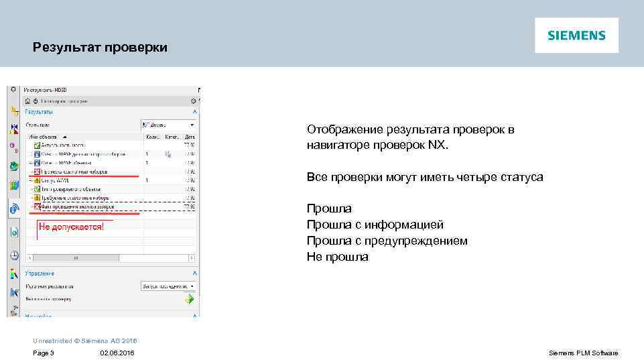Click the Дата column header
The image size is (644, 362).
coord(190,137)
